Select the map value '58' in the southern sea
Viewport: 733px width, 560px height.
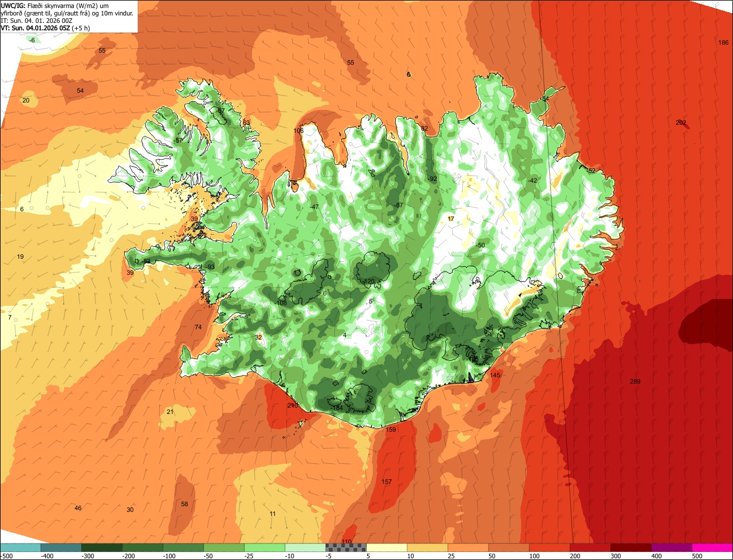184,504
